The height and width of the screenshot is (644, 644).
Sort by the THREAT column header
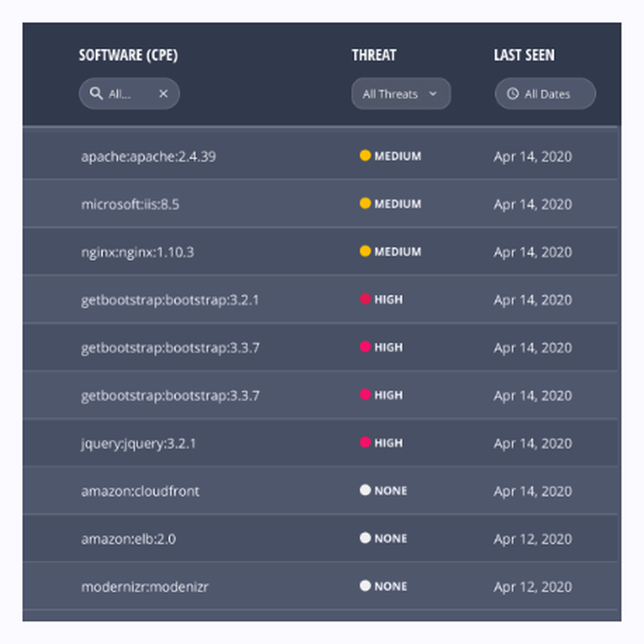[374, 55]
